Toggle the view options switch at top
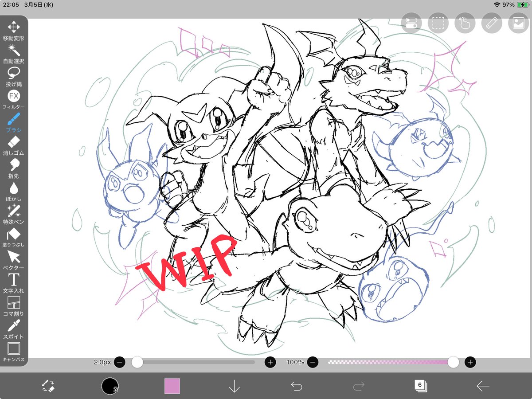The height and width of the screenshot is (399, 532). click(x=411, y=23)
